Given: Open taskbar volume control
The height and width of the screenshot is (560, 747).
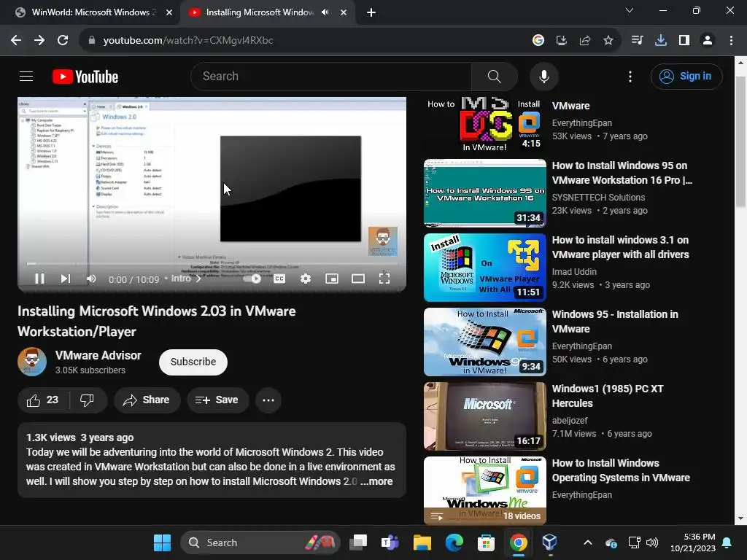Looking at the screenshot, I should click(652, 542).
